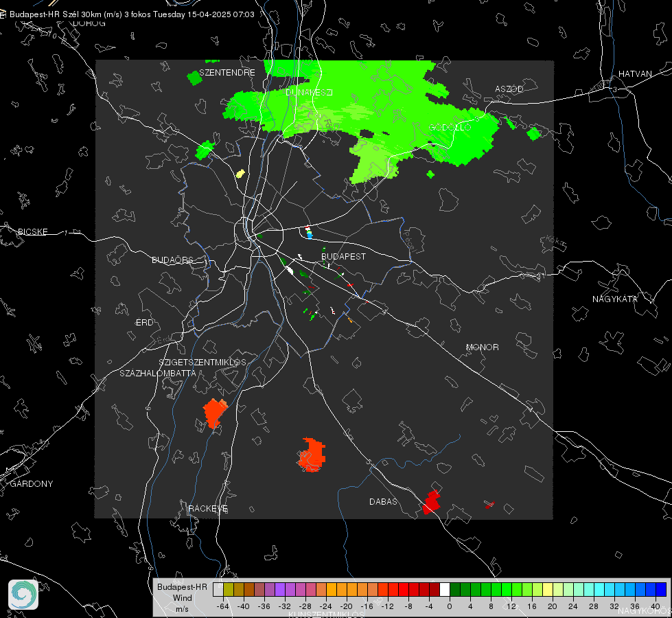The height and width of the screenshot is (618, 672).
Task: Select the DUNAKESZI town label
Action: click(x=309, y=92)
